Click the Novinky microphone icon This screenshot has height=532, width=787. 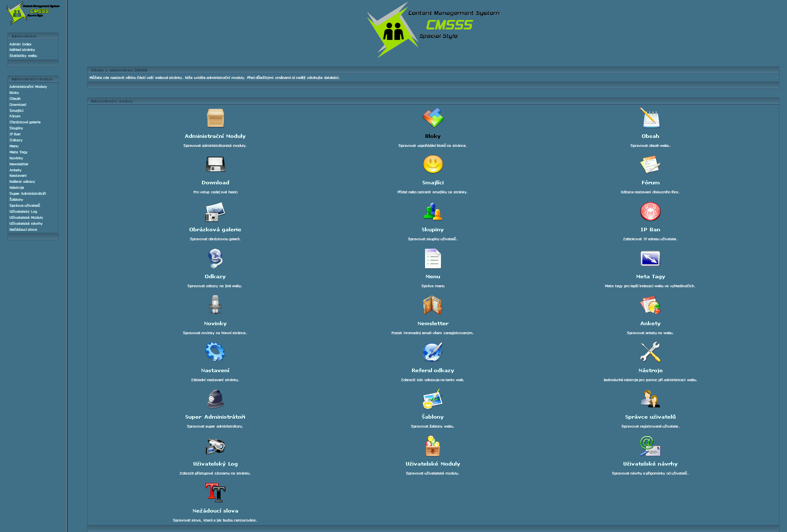[x=215, y=305]
